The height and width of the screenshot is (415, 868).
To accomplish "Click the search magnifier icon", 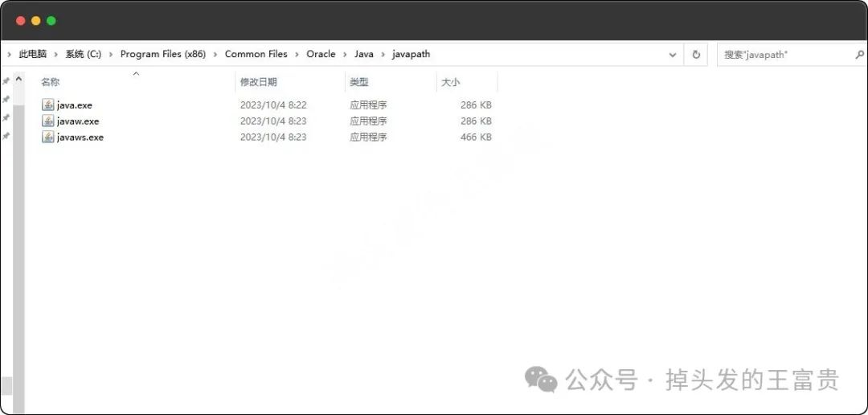I will (860, 55).
